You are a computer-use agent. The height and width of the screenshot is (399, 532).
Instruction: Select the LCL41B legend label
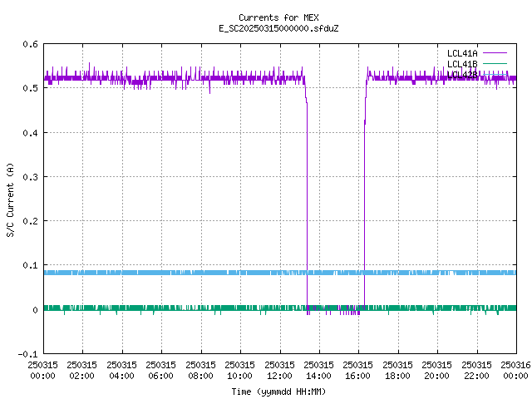point(462,64)
